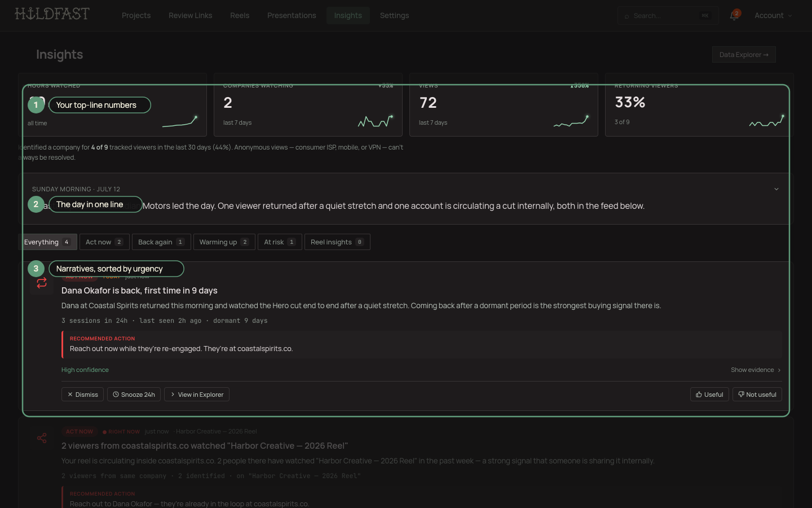Open Data Explorer
The width and height of the screenshot is (812, 508).
744,55
